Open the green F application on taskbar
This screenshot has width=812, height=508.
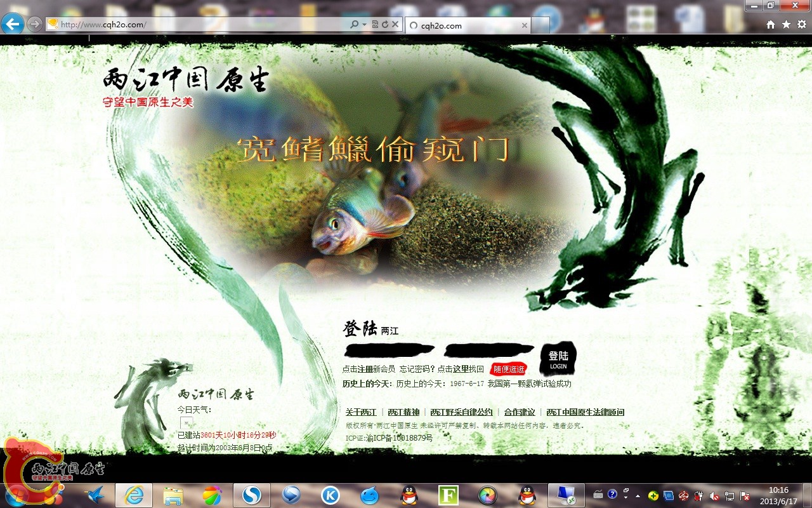coord(449,495)
